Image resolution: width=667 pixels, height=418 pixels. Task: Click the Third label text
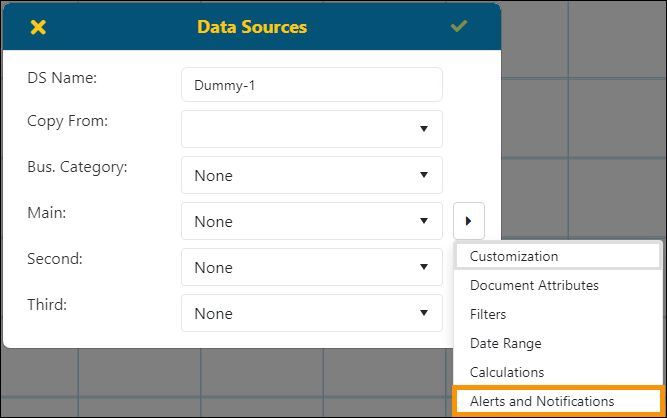point(47,304)
